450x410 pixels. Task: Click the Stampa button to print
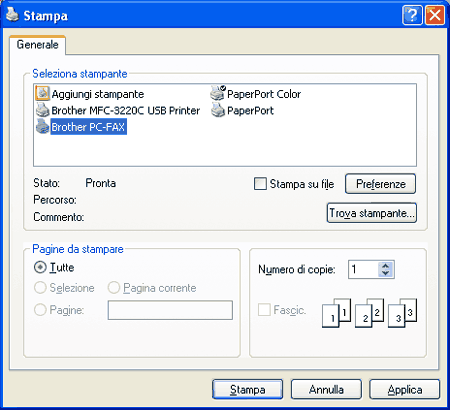(x=247, y=389)
